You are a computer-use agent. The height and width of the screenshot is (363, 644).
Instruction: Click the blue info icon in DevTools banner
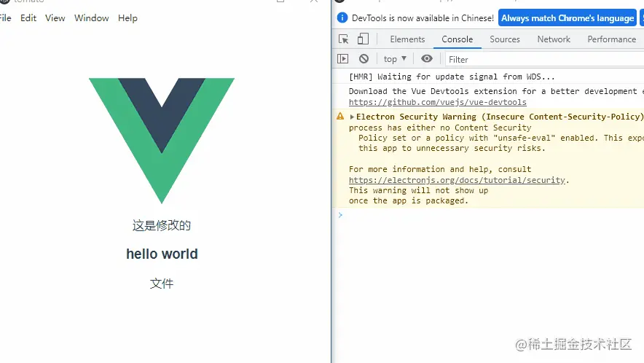pos(342,17)
